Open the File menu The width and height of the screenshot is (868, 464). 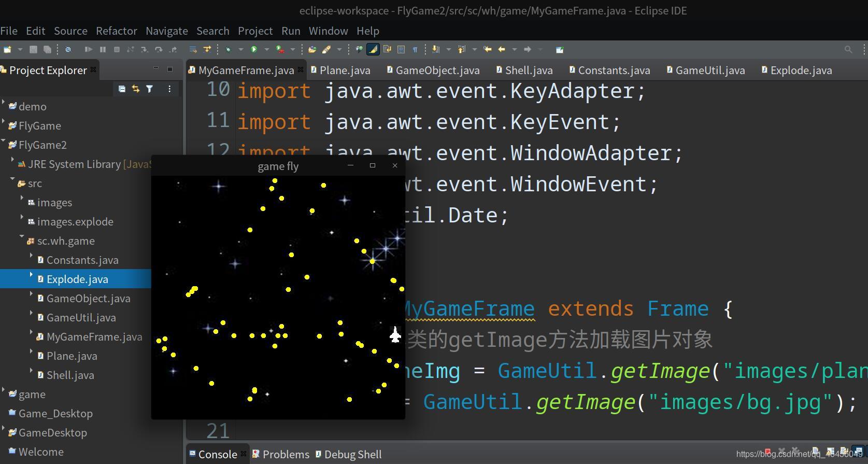coord(9,31)
